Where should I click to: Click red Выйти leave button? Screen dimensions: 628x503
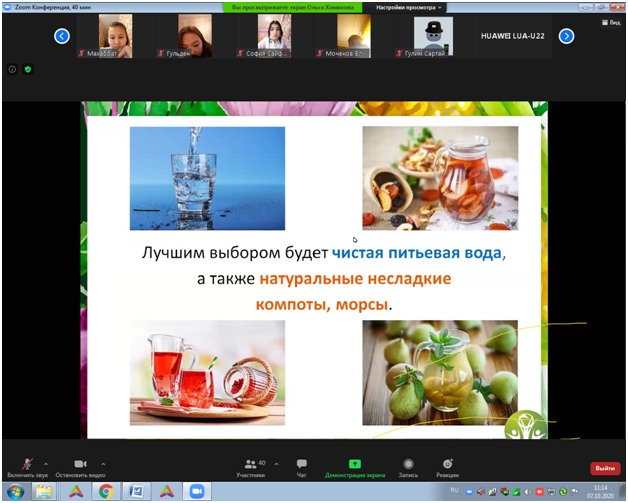click(604, 468)
